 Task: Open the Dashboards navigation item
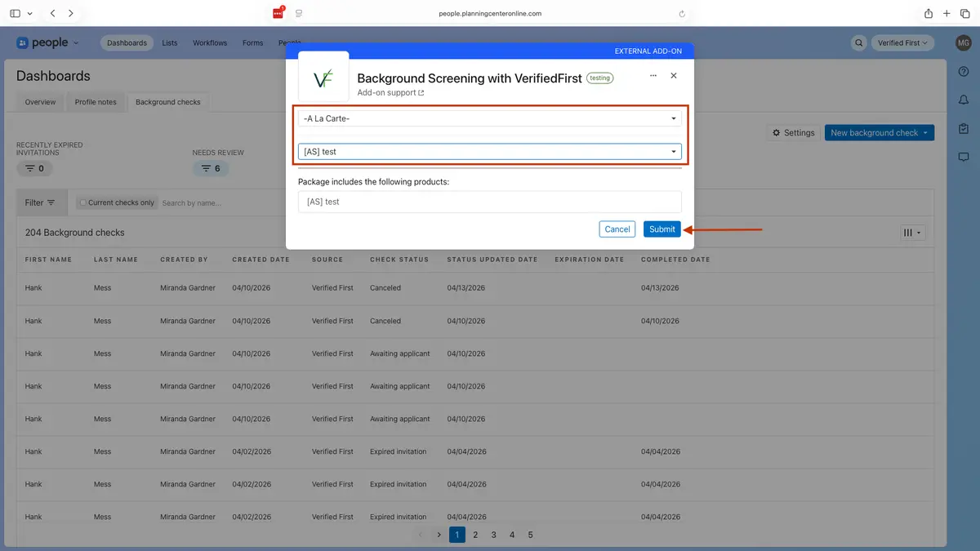(127, 43)
